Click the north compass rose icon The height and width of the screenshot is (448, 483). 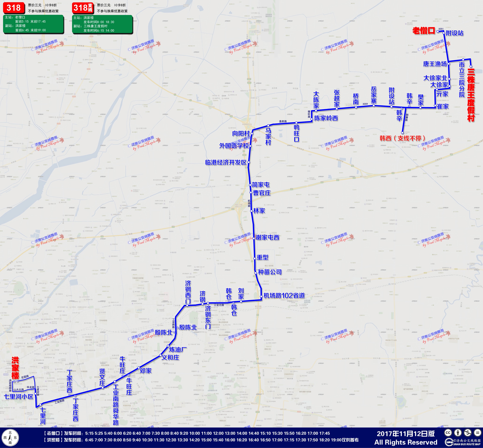[x=10, y=438]
